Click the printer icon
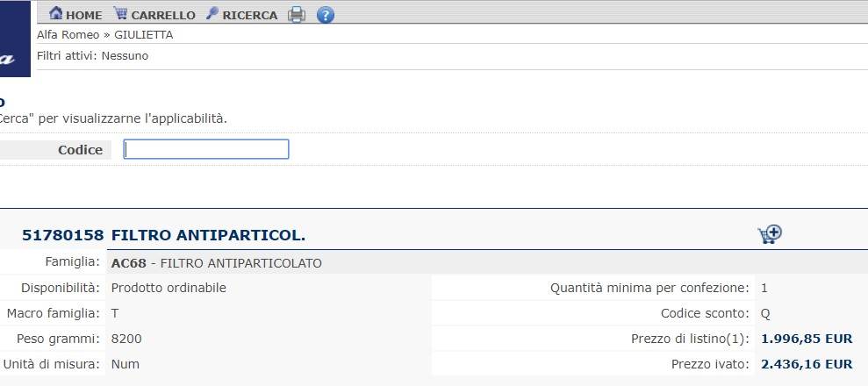The image size is (868, 386). pyautogui.click(x=297, y=15)
